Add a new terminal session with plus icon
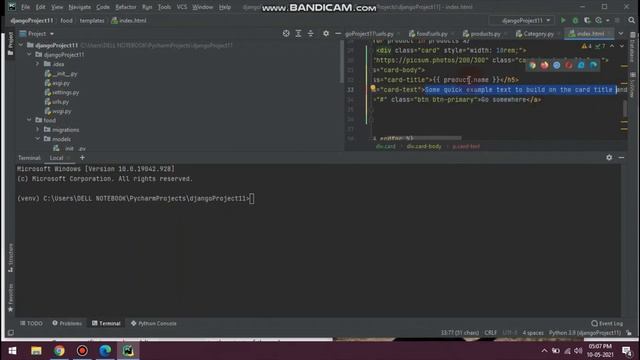The width and height of the screenshot is (640, 360). tap(82, 158)
